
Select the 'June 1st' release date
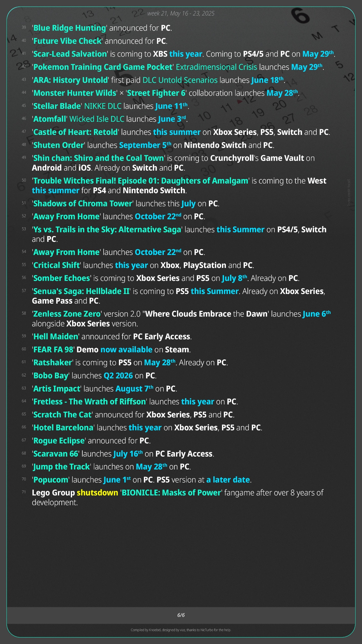(117, 480)
